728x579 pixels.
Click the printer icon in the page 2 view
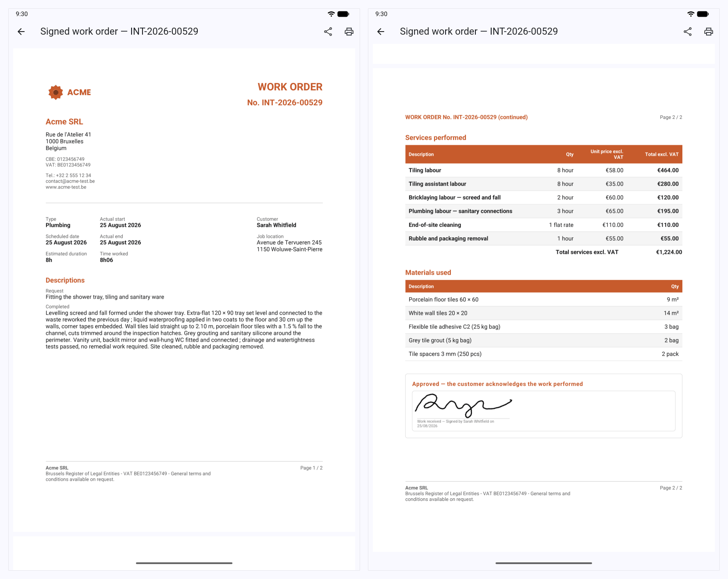point(709,32)
